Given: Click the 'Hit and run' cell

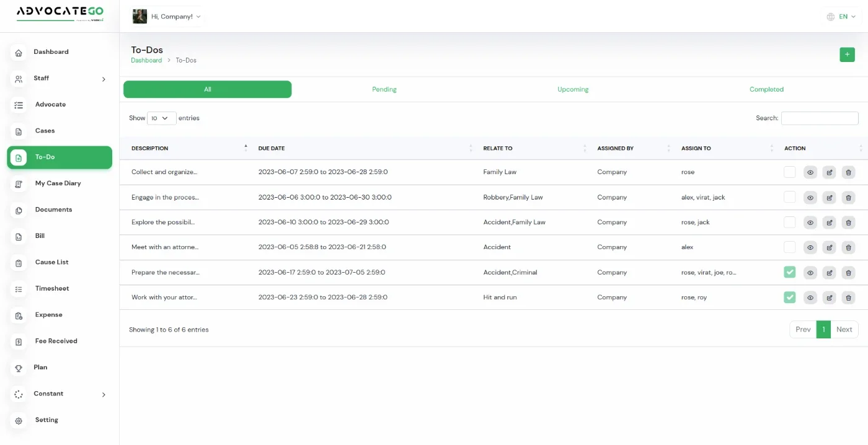Looking at the screenshot, I should pos(500,297).
